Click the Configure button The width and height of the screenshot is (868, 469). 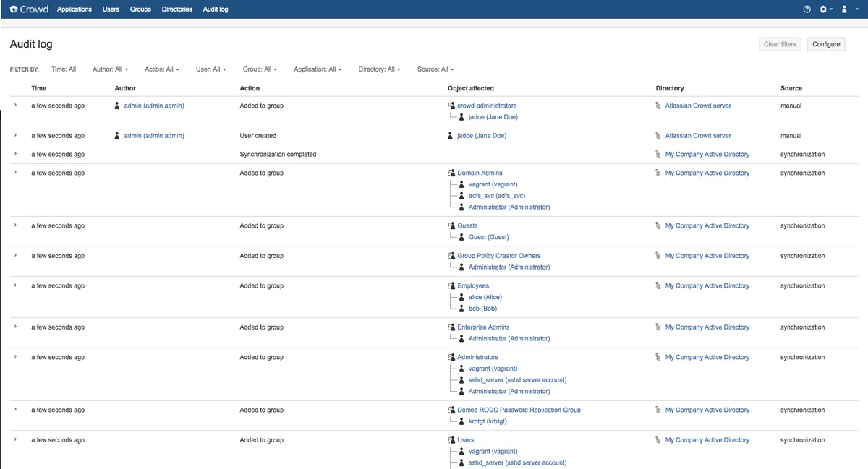(x=826, y=44)
